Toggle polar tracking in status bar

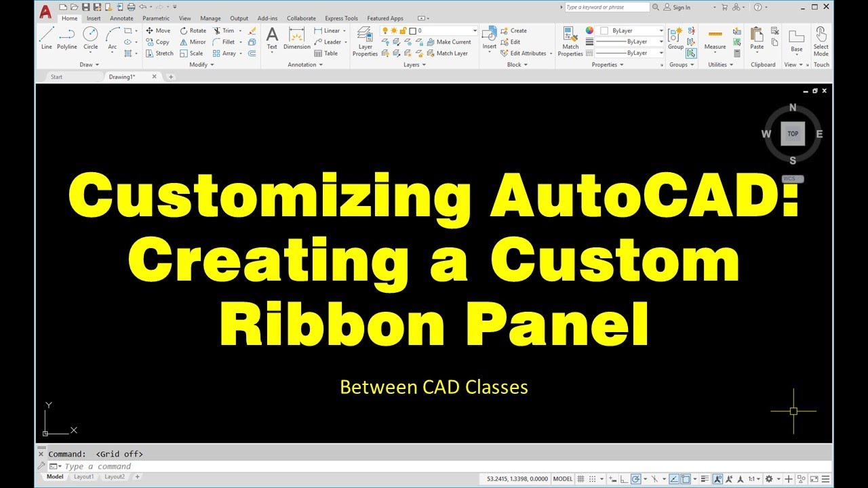pos(635,479)
